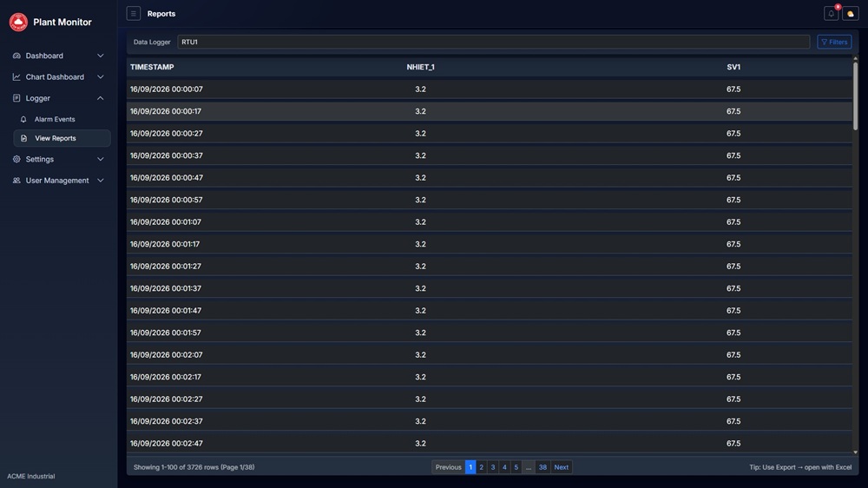This screenshot has height=488, width=868.
Task: Select row 16/09/2026 00:01:17
Action: 490,244
